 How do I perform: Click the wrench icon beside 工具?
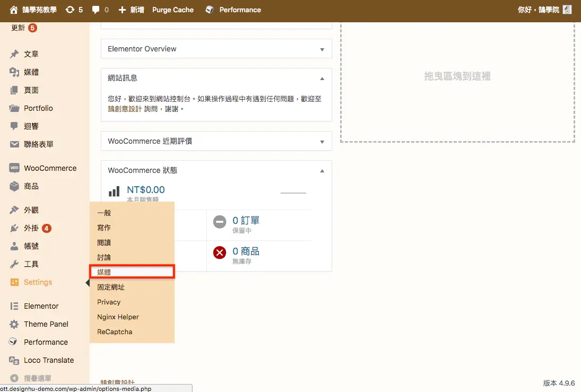14,264
